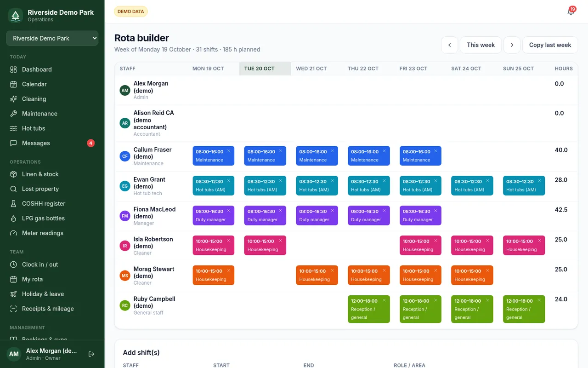Open Hot tubs in the sidebar
Image resolution: width=588 pixels, height=368 pixels.
pos(52,128)
